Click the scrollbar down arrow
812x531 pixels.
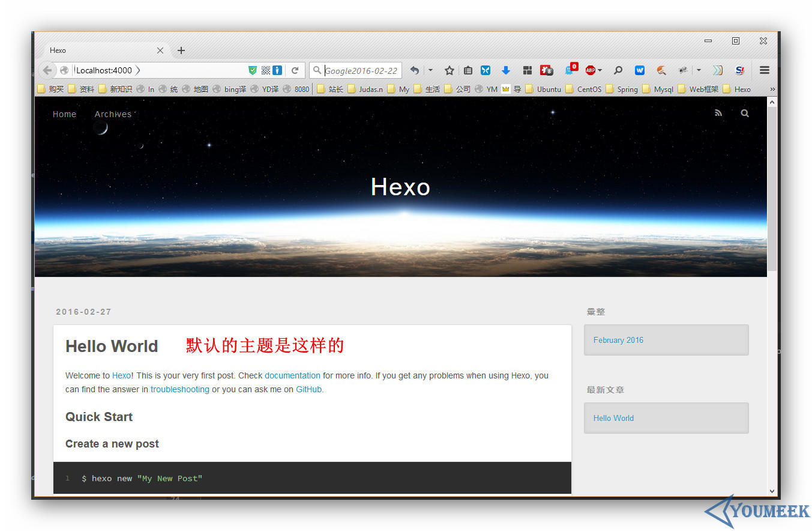pos(772,491)
